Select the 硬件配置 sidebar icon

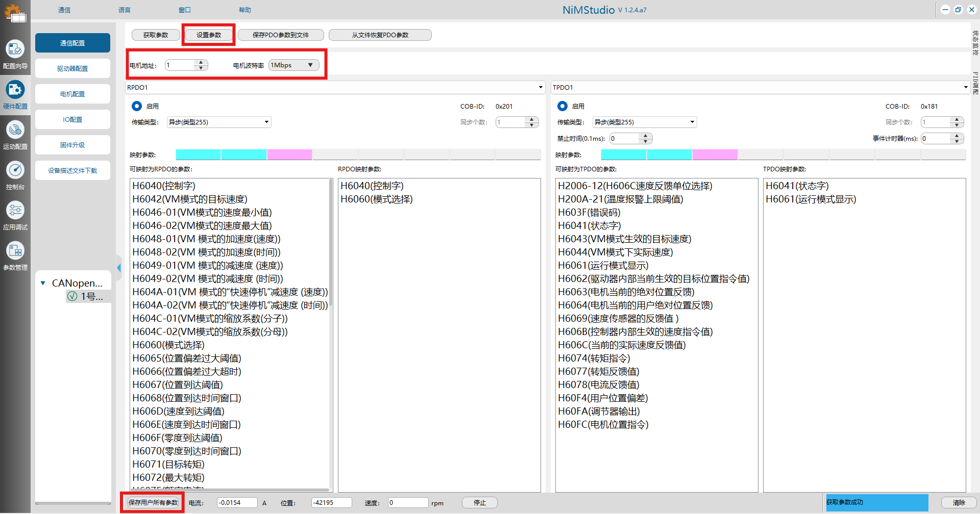click(x=15, y=90)
